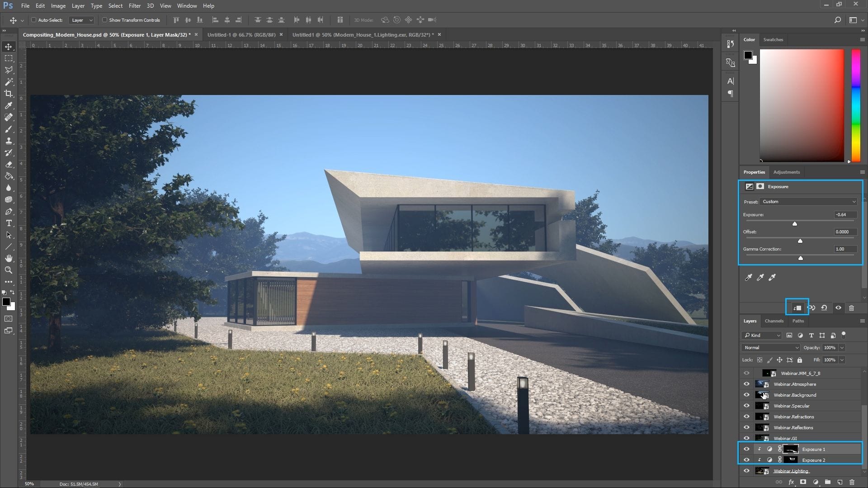Viewport: 868px width, 488px height.
Task: Select the Eraser tool
Action: tap(9, 164)
